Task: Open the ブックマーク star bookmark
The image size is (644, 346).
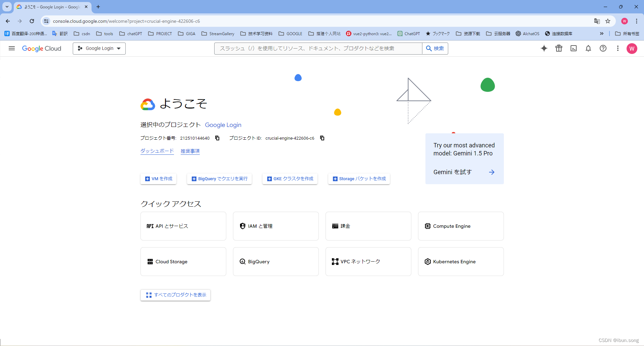Action: coord(438,33)
